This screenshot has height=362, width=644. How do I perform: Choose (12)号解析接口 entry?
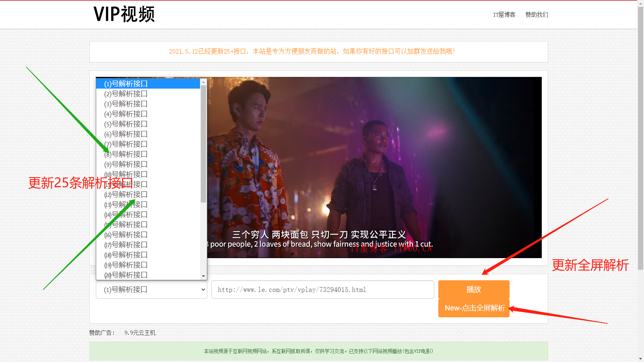coord(148,194)
